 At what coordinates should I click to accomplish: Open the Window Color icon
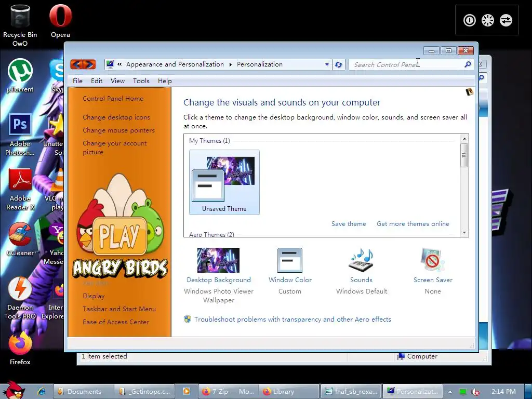(x=290, y=260)
